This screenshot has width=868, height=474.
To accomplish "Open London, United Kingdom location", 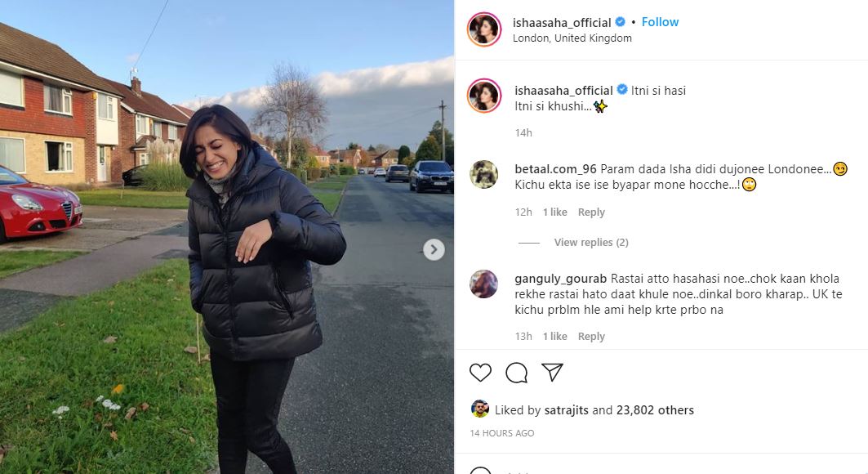I will [572, 38].
